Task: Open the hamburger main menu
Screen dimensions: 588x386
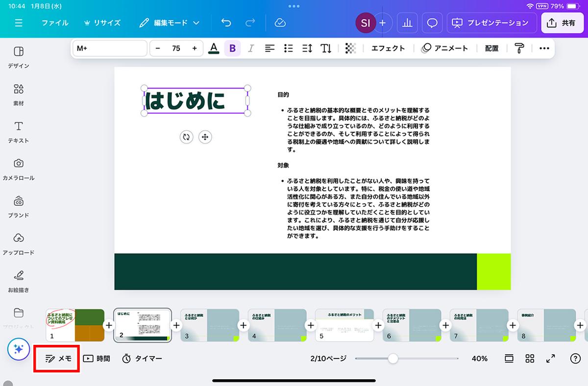Action: point(19,23)
